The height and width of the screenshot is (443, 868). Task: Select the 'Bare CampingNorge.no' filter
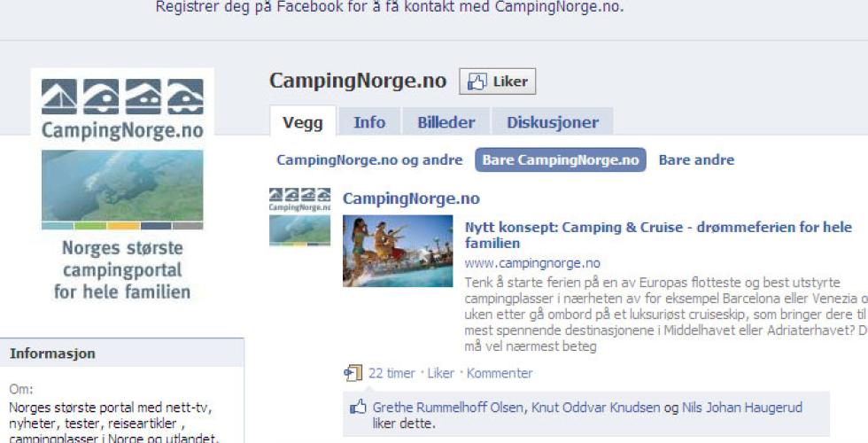[560, 160]
